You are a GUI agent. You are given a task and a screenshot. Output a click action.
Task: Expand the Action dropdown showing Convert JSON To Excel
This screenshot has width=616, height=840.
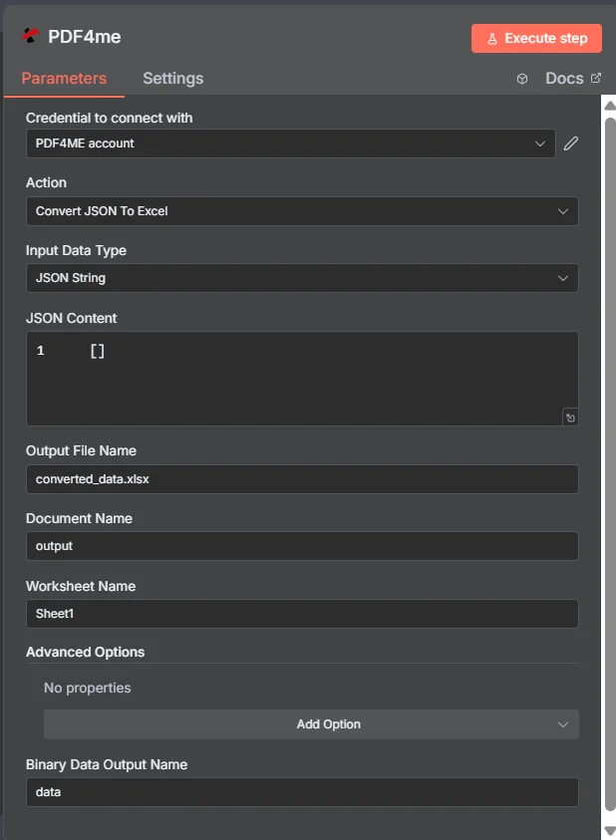click(302, 211)
